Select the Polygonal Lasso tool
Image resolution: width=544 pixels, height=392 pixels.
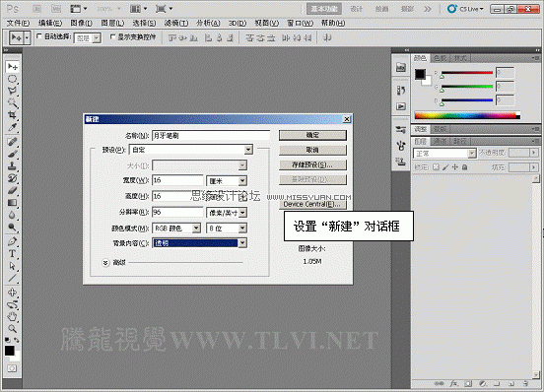[13, 92]
